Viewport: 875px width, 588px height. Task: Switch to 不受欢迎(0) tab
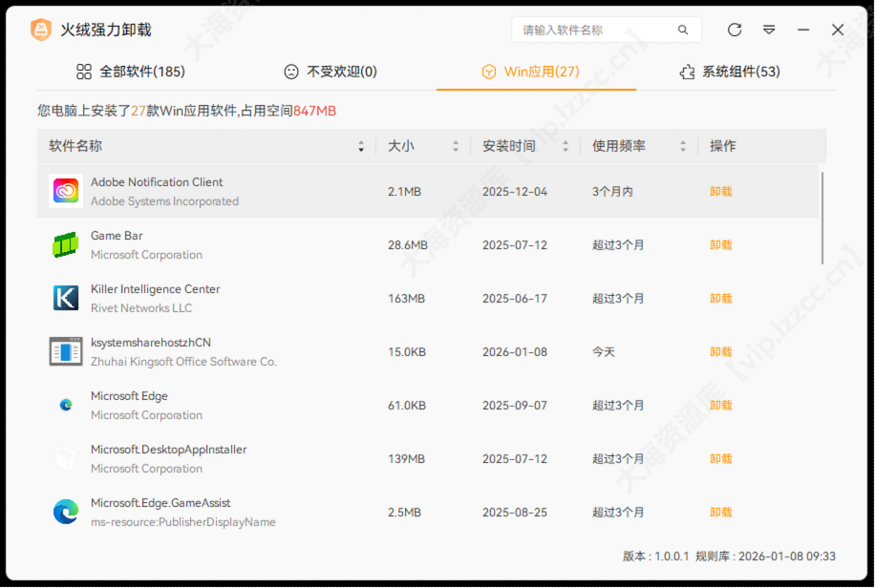tap(331, 72)
